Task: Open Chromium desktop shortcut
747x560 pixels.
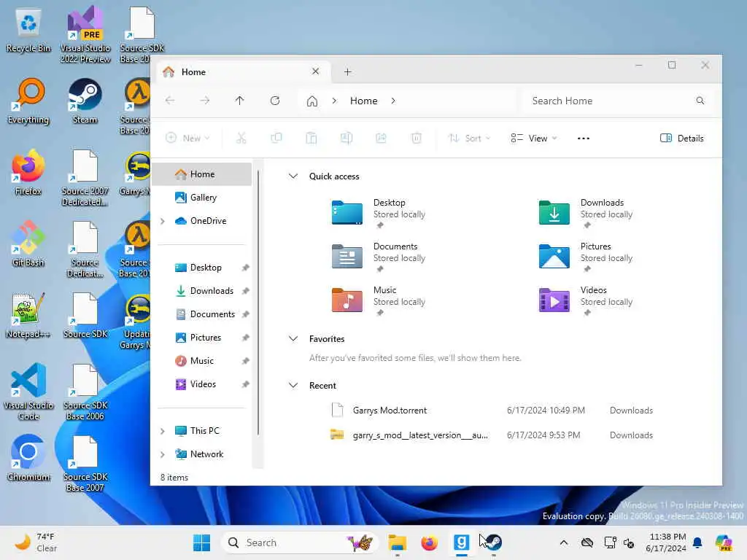Action: point(28,458)
